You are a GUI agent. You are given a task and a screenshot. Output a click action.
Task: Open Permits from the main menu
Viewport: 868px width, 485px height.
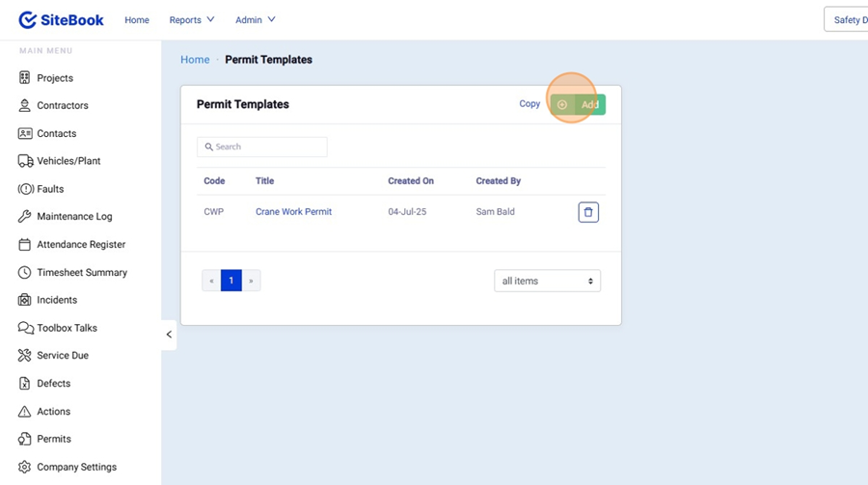54,439
